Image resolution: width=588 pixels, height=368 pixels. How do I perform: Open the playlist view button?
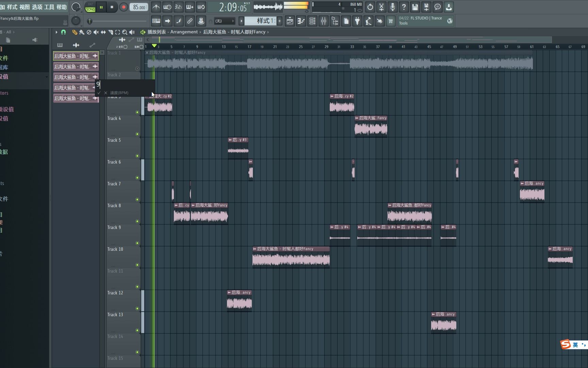[x=290, y=21]
